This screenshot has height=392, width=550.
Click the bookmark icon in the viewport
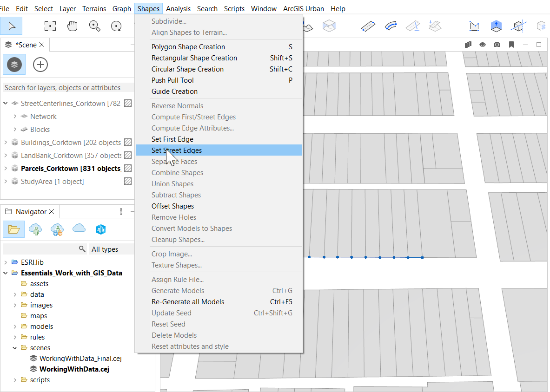(512, 45)
